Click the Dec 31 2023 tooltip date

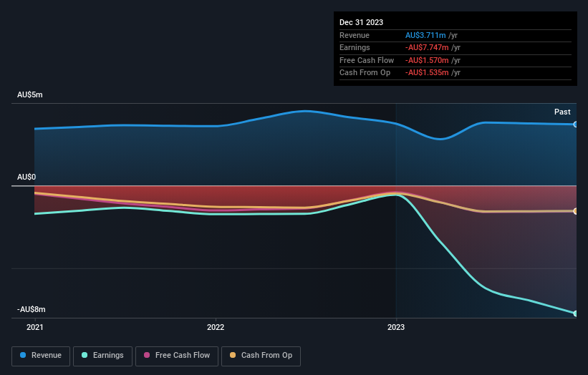tap(361, 22)
